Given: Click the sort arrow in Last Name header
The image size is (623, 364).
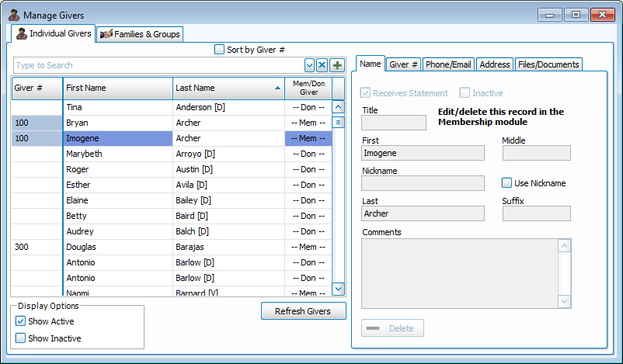Looking at the screenshot, I should (278, 88).
